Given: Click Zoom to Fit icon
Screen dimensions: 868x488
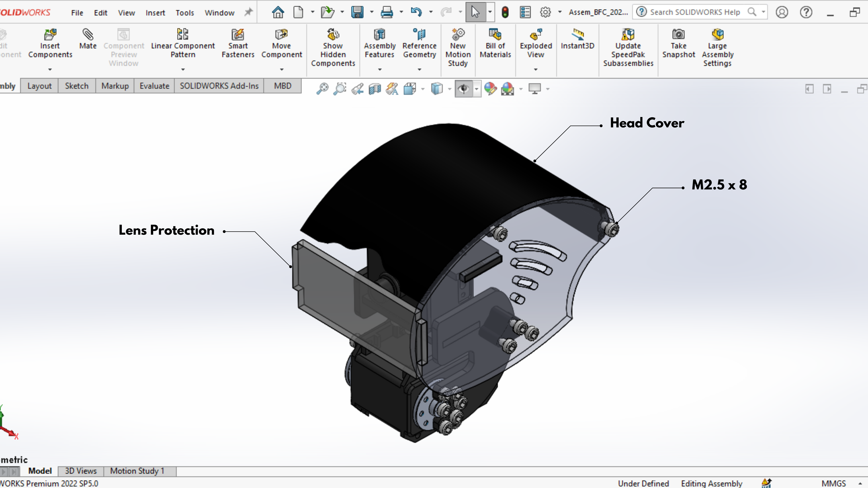Looking at the screenshot, I should click(x=322, y=89).
